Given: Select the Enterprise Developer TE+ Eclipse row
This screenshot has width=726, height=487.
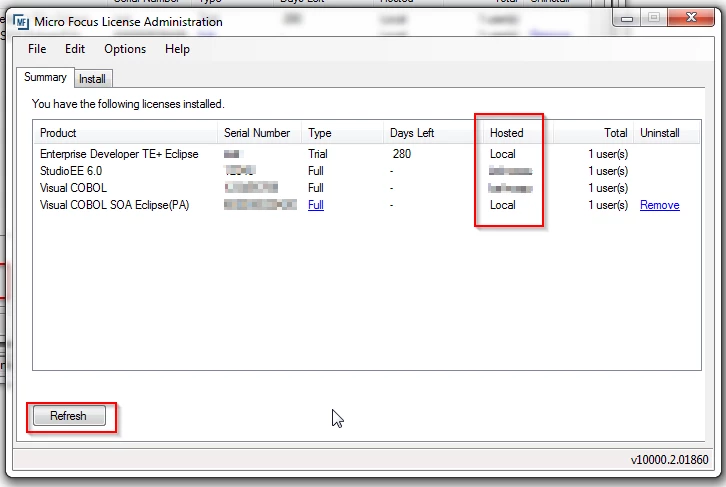Looking at the screenshot, I should tap(366, 154).
